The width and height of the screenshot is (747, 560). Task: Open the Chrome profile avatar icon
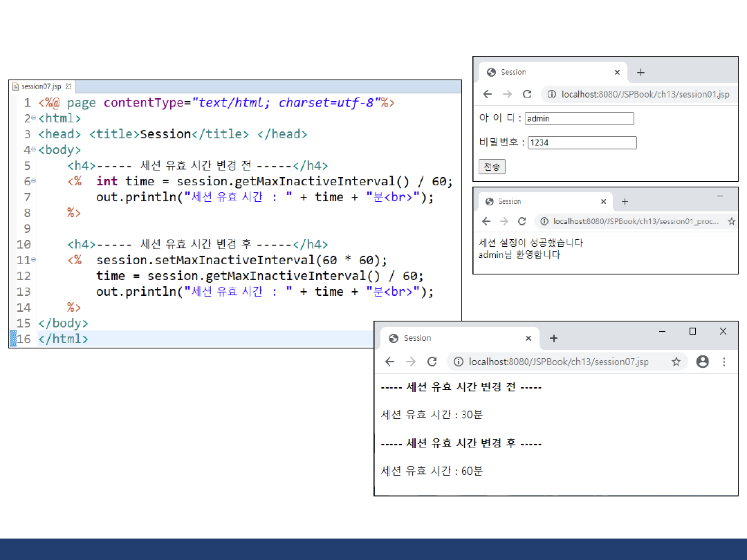click(702, 362)
